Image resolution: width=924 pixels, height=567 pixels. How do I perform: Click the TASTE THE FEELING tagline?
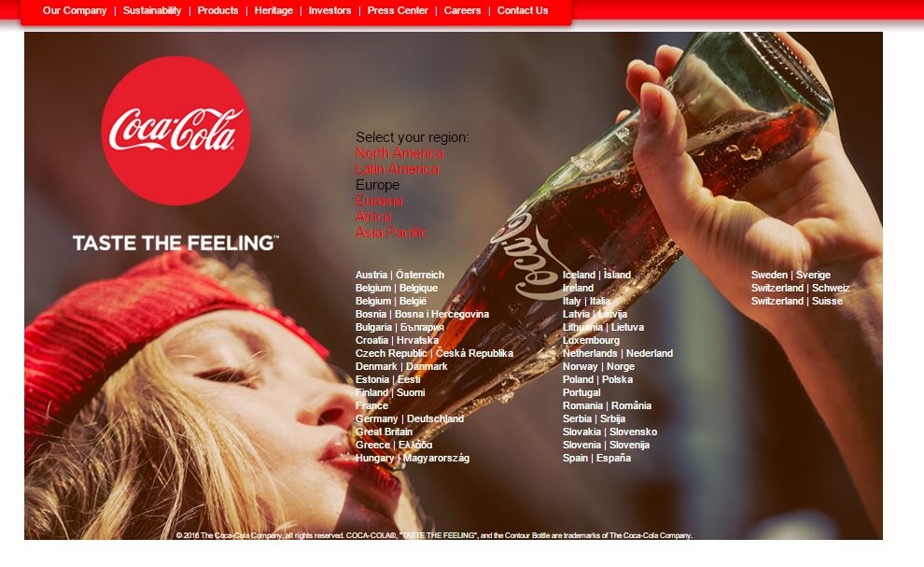coord(175,243)
